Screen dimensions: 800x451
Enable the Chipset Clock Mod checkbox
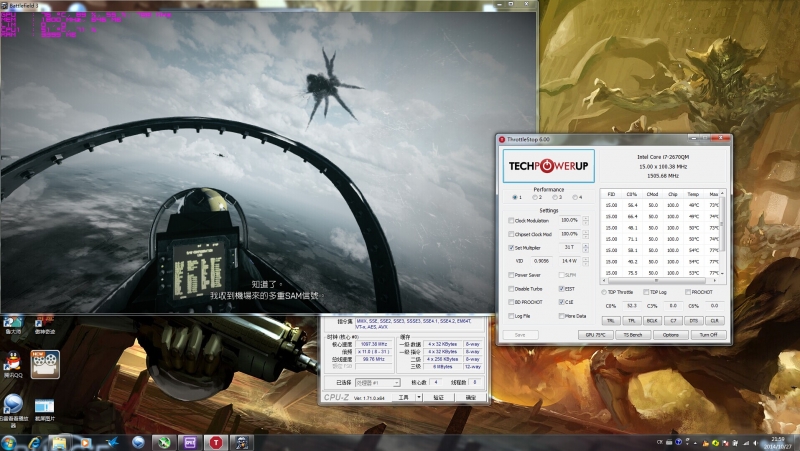[511, 234]
